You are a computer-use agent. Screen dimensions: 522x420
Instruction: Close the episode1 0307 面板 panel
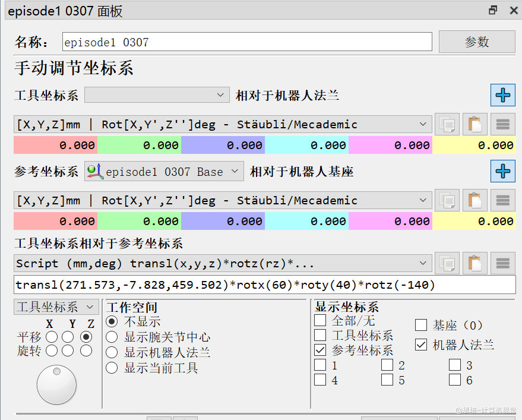tap(514, 10)
